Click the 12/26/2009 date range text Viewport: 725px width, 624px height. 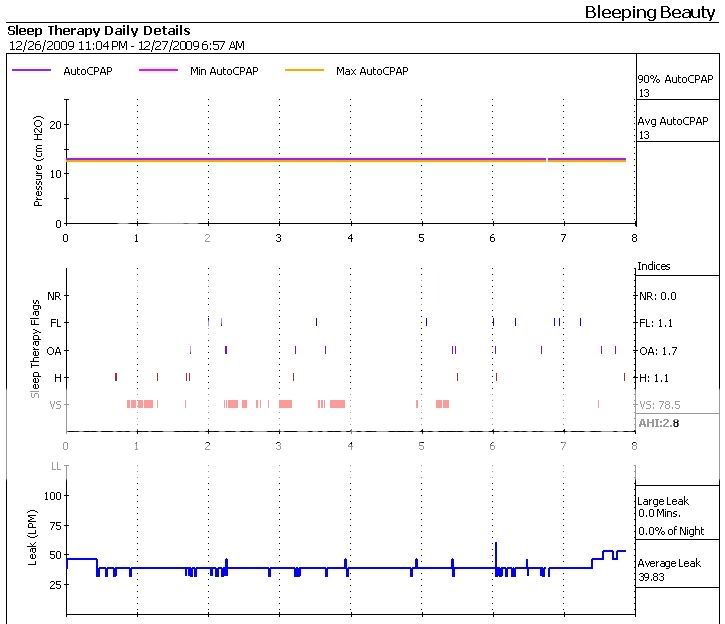pyautogui.click(x=126, y=46)
